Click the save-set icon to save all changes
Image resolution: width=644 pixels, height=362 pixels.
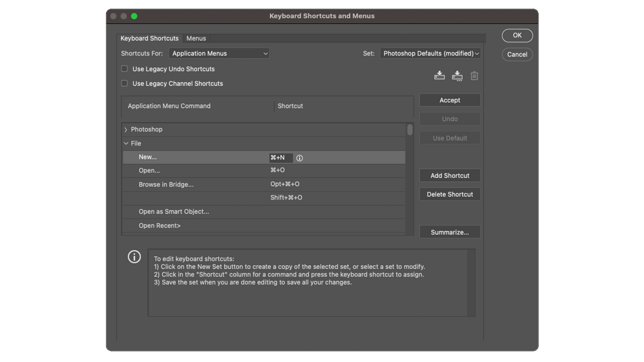(x=440, y=75)
